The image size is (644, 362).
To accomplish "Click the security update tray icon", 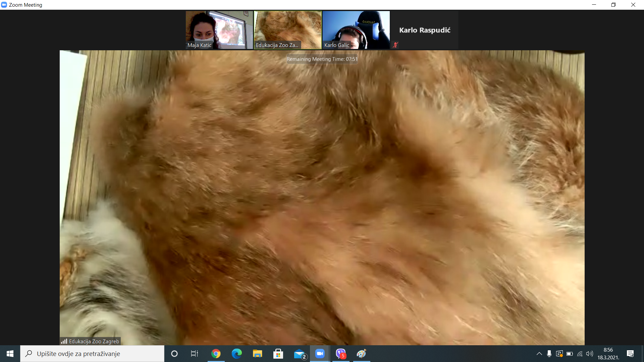I will [559, 354].
